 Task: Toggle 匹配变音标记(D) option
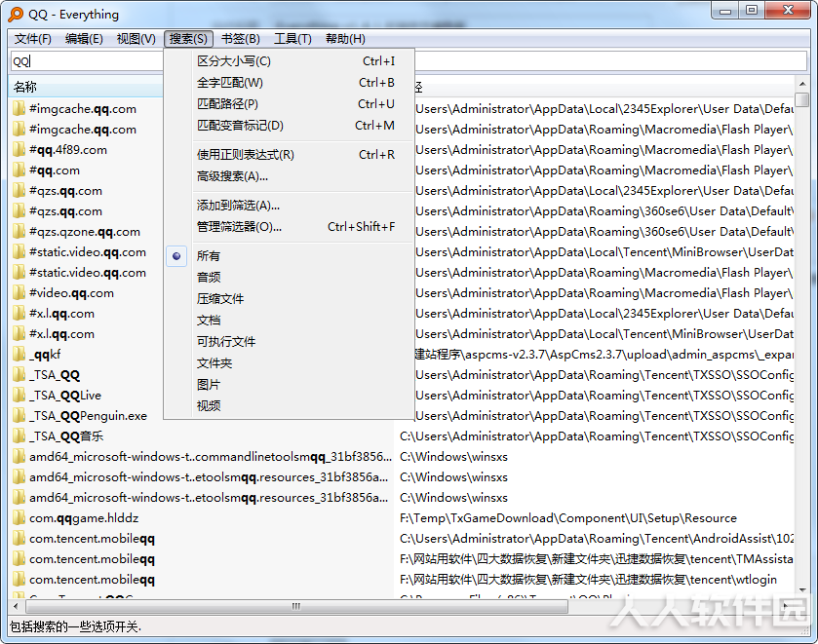point(290,125)
